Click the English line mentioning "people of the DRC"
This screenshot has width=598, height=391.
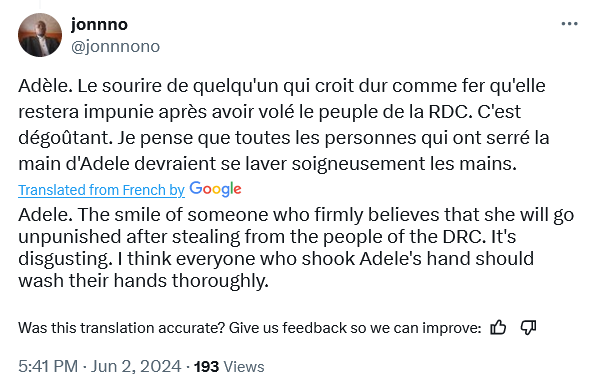[x=267, y=237]
